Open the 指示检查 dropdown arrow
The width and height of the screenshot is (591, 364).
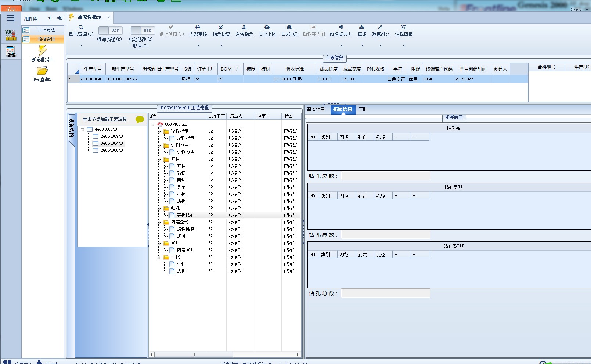click(221, 46)
